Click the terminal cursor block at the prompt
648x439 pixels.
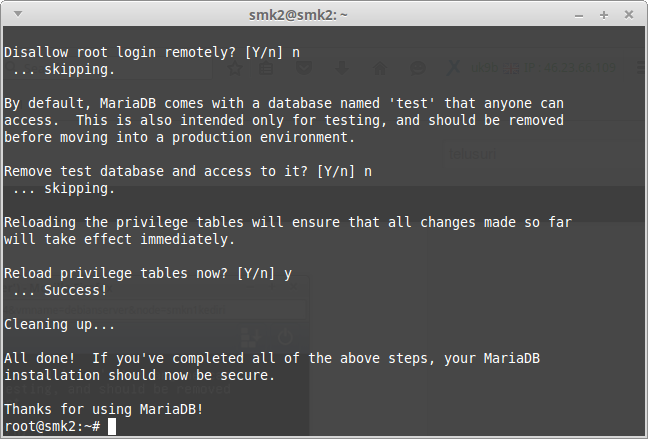click(112, 427)
